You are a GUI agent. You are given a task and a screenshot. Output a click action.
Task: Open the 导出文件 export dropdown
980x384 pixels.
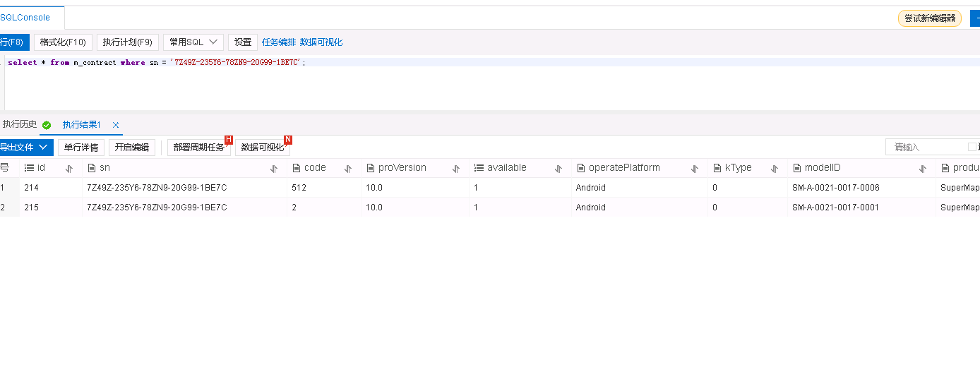point(25,148)
